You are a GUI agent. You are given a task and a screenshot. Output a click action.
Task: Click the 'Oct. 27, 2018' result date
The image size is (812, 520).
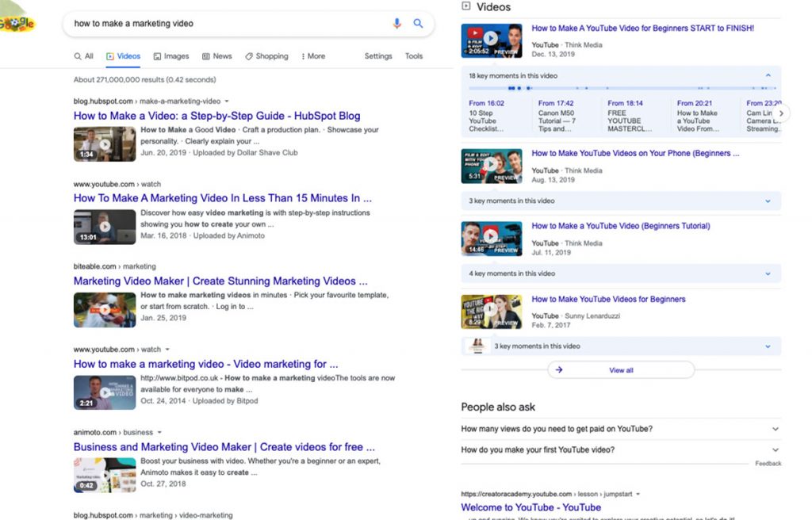tap(163, 484)
